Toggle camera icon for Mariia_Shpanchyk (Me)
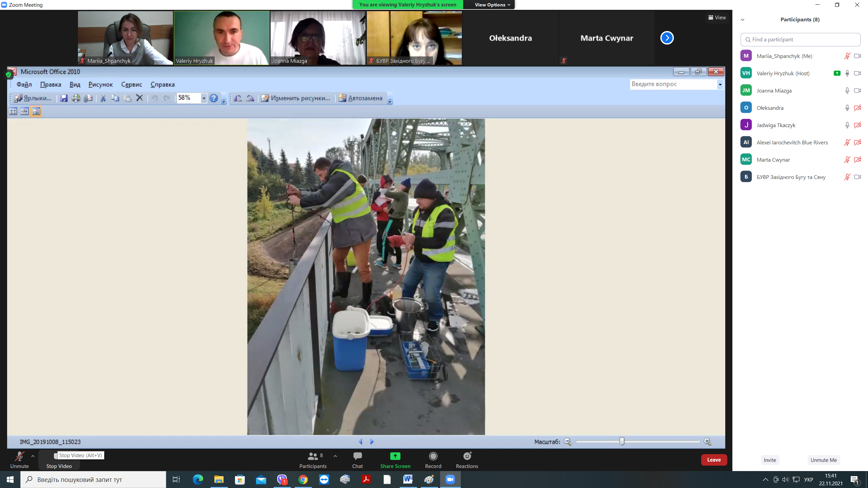This screenshot has height=488, width=868. 857,56
